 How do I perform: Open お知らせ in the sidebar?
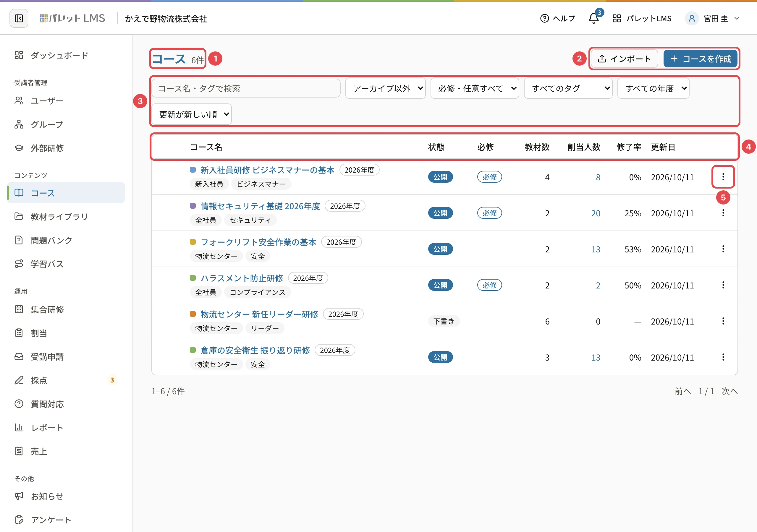(66, 497)
